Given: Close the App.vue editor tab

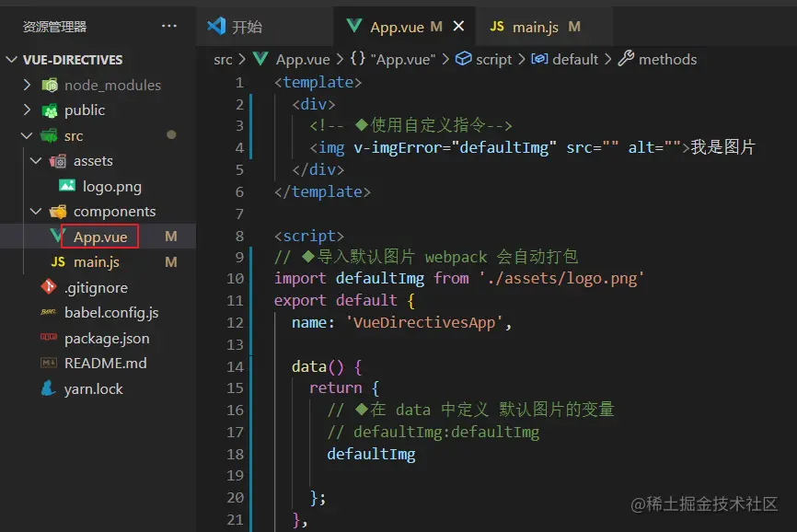Looking at the screenshot, I should pyautogui.click(x=458, y=26).
